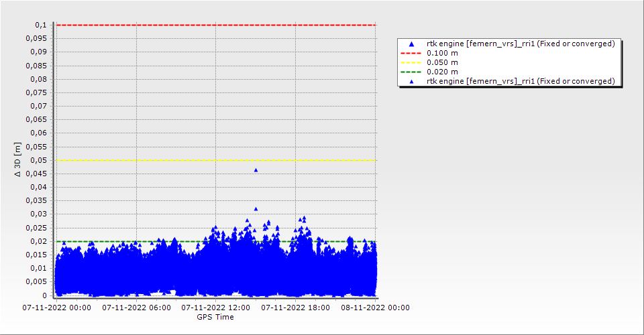This screenshot has width=644, height=335.
Task: Click the GPS Time x-axis title
Action: [215, 317]
